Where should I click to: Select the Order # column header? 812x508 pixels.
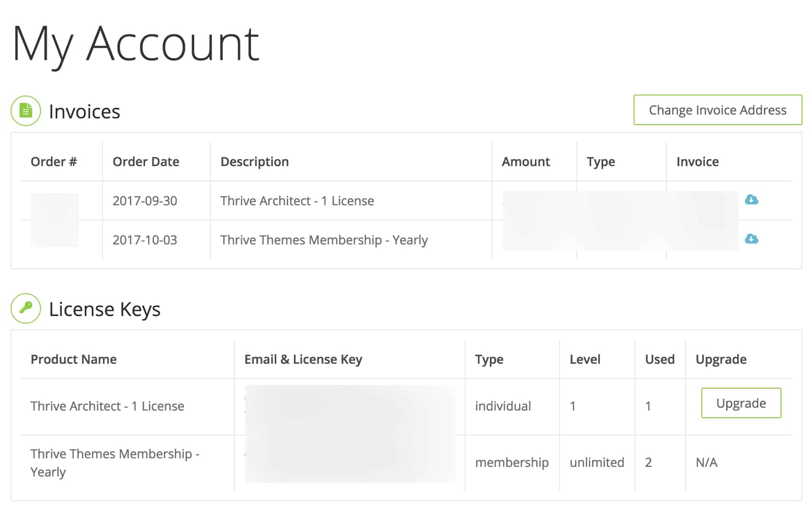[53, 161]
